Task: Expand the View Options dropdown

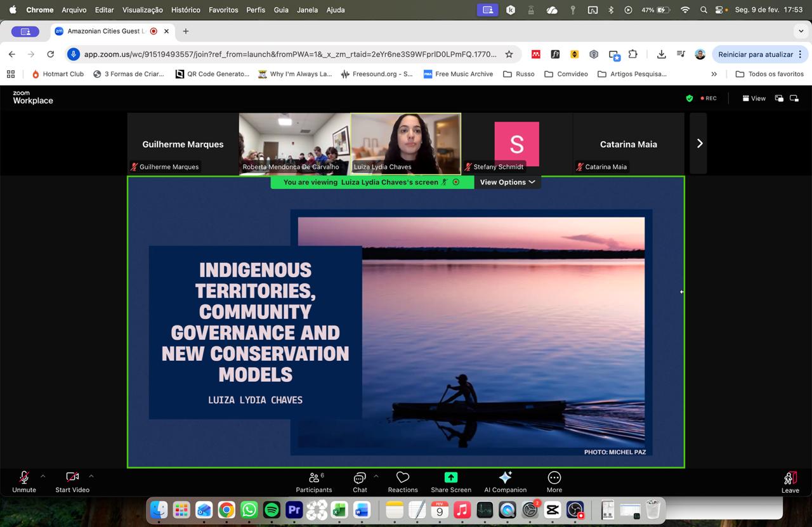Action: tap(507, 182)
